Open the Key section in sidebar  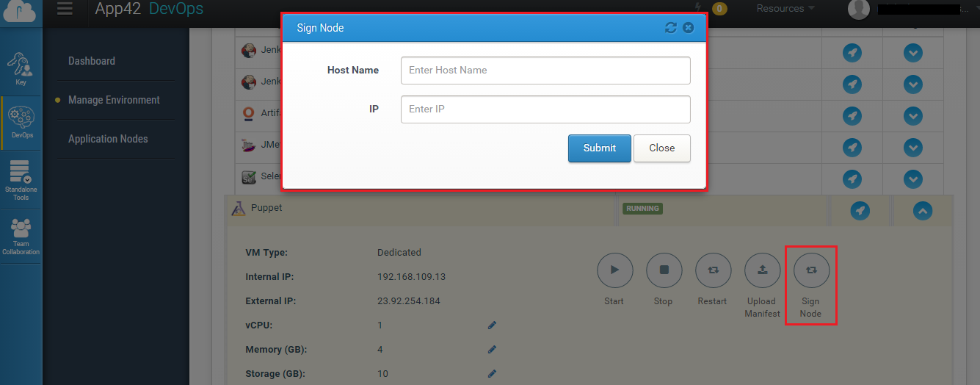click(21, 68)
